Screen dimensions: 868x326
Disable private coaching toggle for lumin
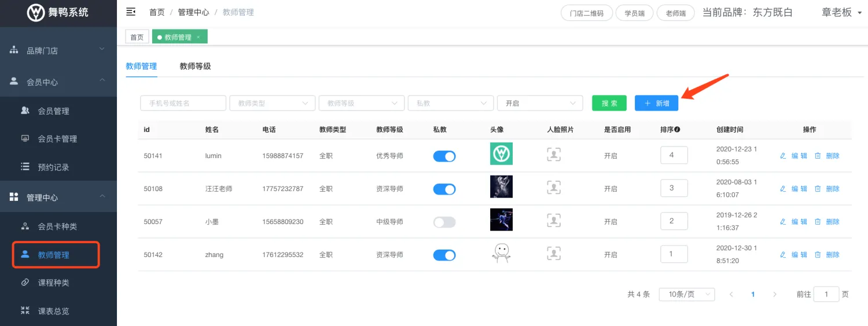coord(444,156)
